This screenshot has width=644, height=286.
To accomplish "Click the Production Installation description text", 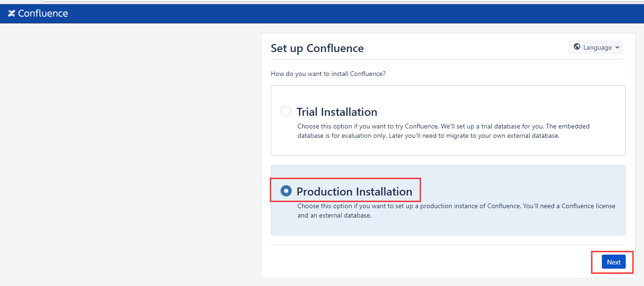I will point(456,211).
